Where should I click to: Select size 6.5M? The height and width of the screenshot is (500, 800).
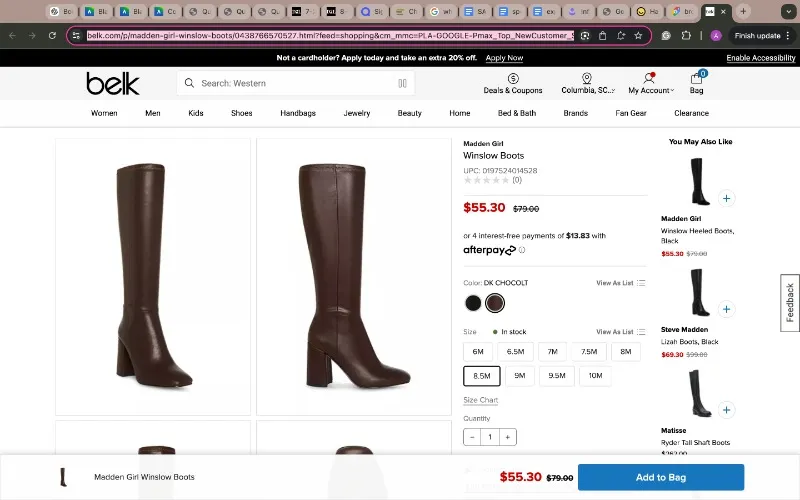[x=515, y=352]
